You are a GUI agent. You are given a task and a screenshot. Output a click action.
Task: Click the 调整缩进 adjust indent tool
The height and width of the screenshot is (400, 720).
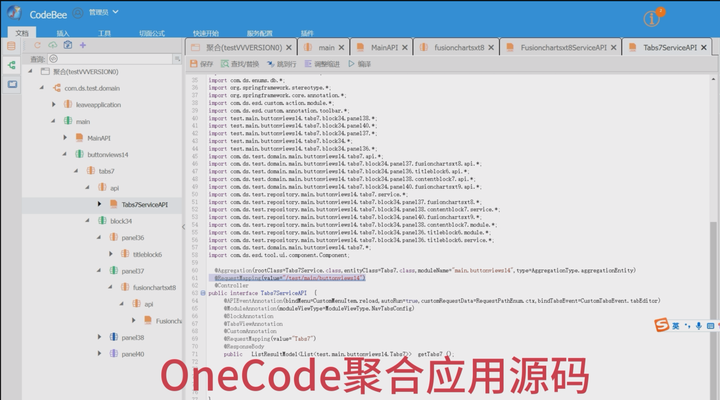pos(322,64)
